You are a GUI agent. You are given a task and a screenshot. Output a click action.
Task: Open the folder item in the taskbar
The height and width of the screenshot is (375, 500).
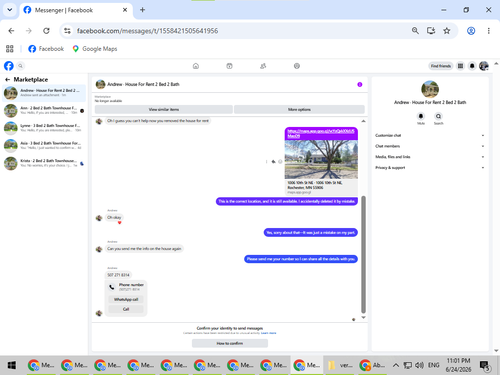pos(340,365)
